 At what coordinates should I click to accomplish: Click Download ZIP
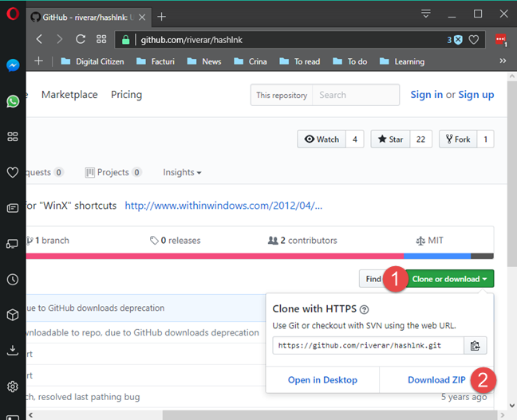[x=436, y=380]
